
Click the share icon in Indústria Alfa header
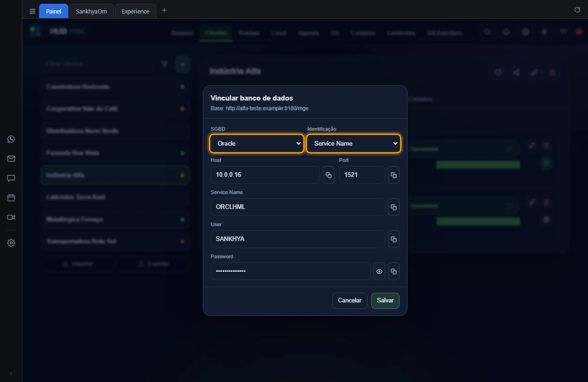(x=516, y=72)
